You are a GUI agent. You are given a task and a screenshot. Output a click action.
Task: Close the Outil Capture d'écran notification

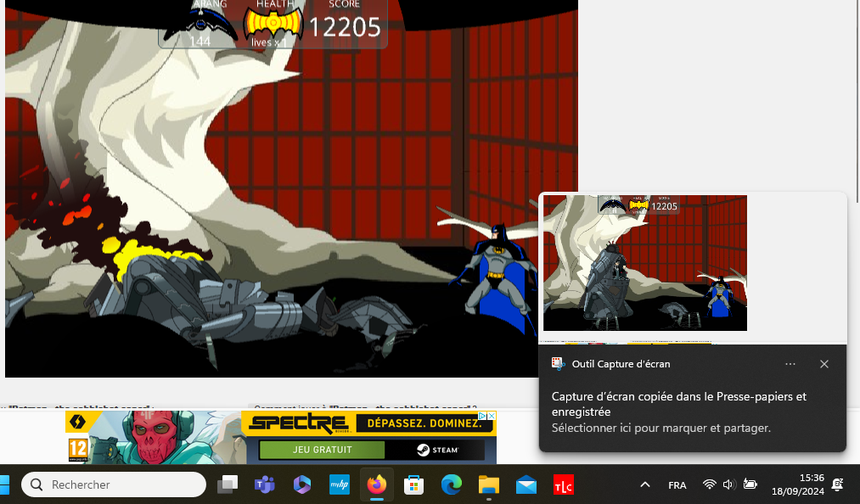point(823,364)
